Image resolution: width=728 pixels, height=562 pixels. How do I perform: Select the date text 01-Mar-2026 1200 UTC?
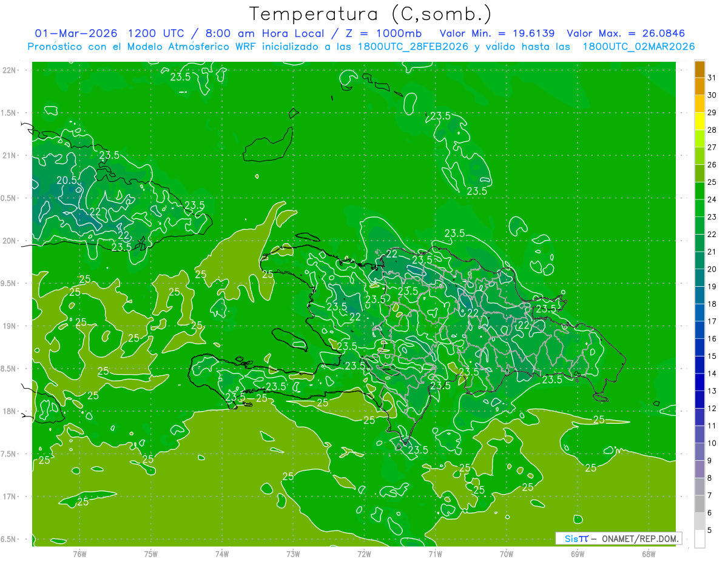tap(109, 33)
